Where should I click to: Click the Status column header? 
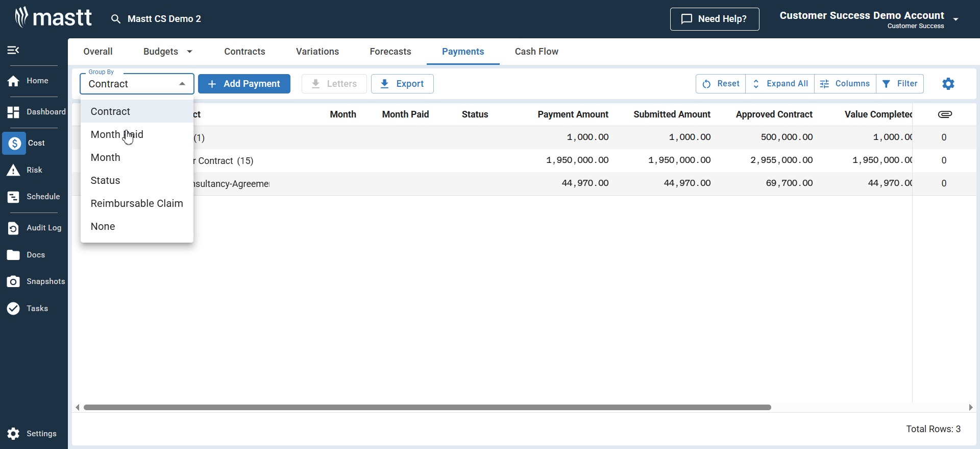tap(475, 114)
